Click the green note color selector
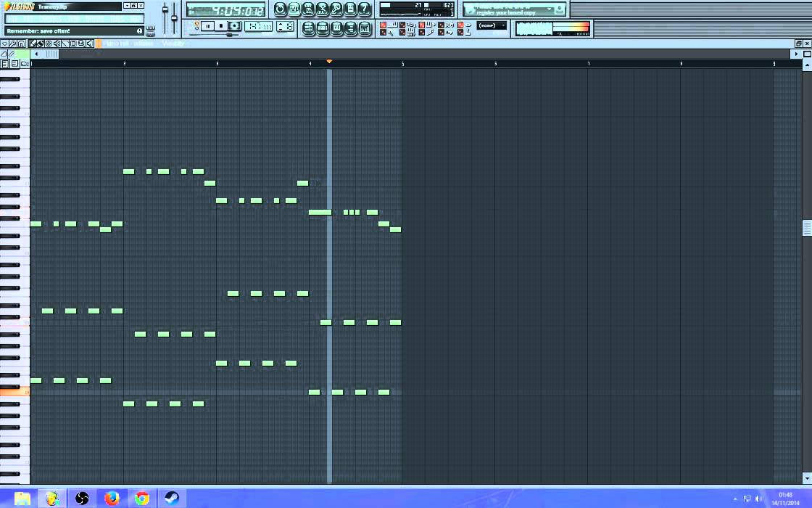This screenshot has width=812, height=508. pyautogui.click(x=22, y=54)
